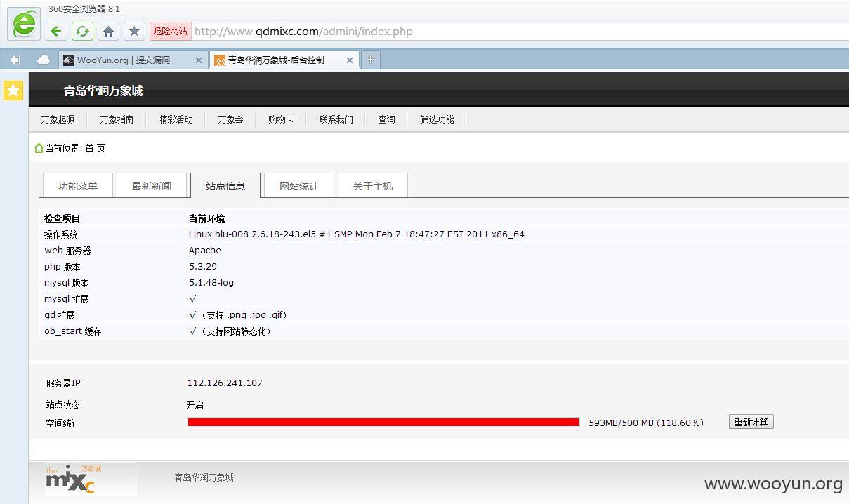849x504 pixels.
Task: Open the cloud sync icon in tab bar
Action: 44,60
